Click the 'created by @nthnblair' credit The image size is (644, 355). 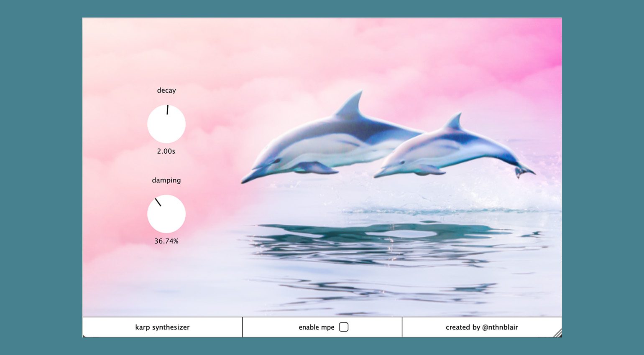tap(482, 327)
